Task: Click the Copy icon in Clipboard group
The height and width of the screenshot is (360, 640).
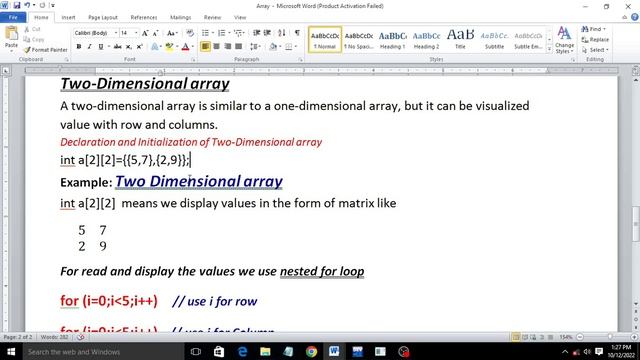Action: [27, 40]
